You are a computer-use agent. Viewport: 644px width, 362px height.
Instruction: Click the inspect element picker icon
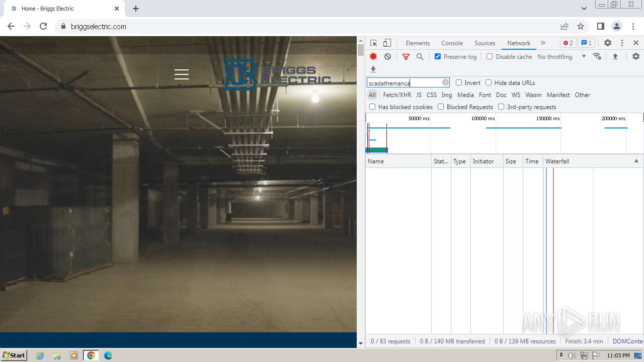[373, 43]
